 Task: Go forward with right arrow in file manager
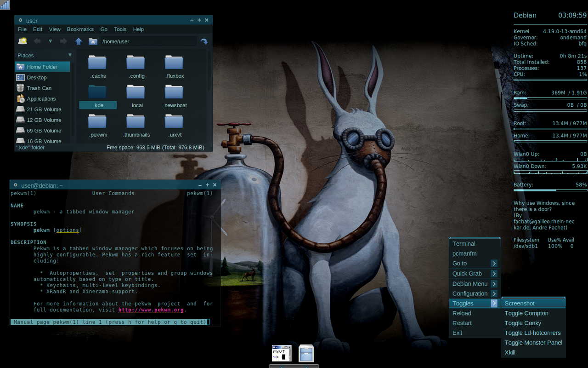[64, 41]
